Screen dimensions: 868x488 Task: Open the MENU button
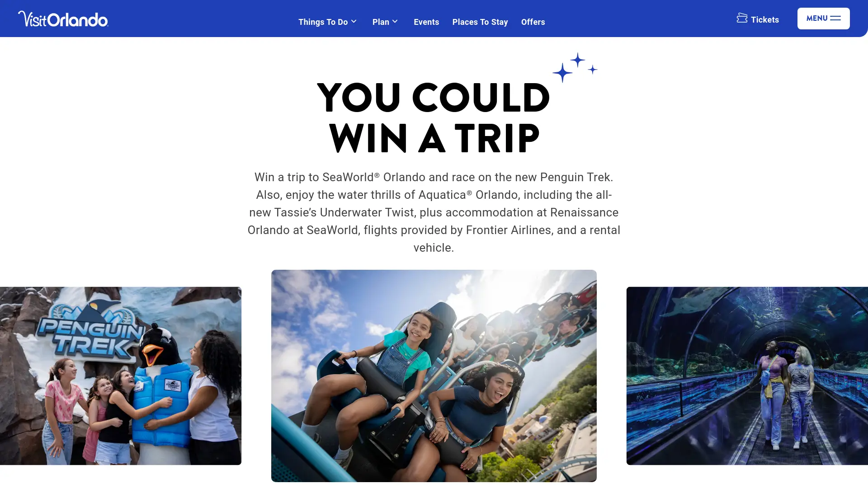(823, 19)
